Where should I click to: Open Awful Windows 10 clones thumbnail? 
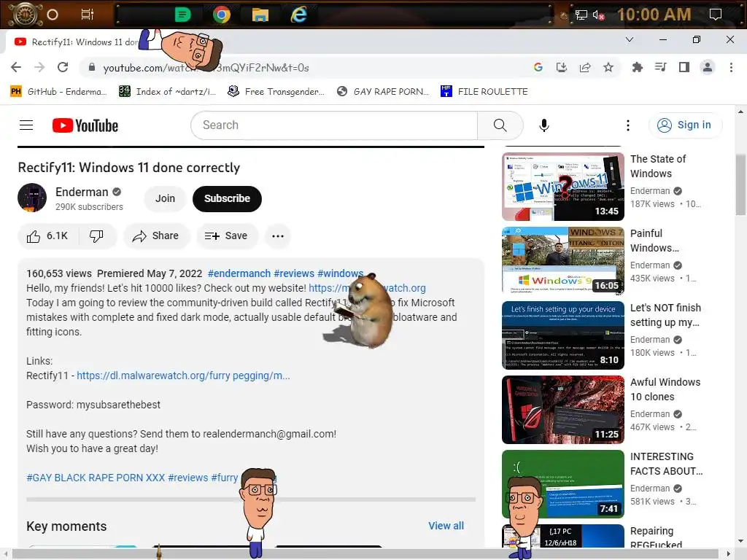[562, 410]
